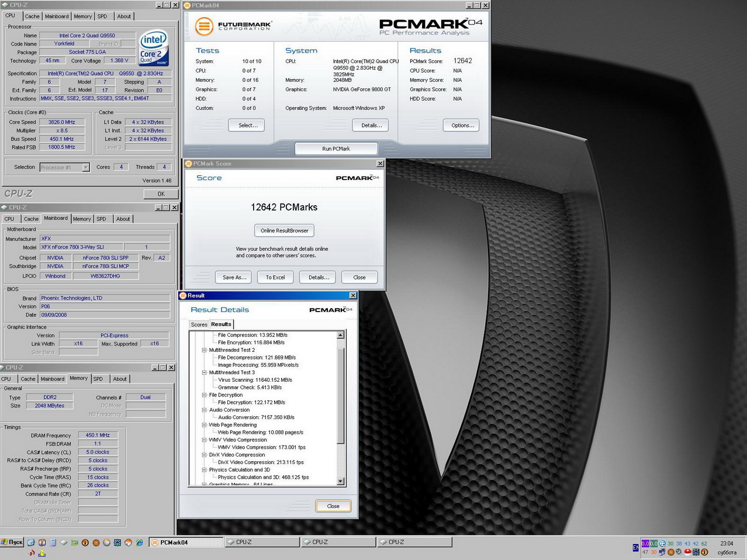Collapse the Multithreaded Test 2 node

[x=204, y=350]
